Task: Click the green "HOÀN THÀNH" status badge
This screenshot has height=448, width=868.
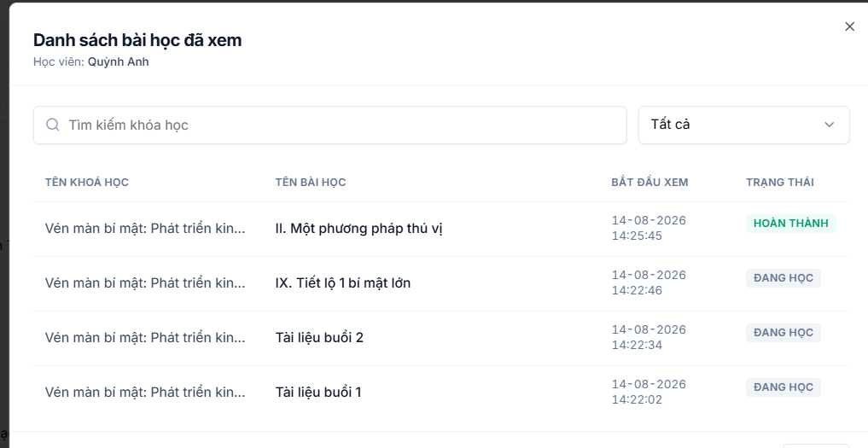Action: (x=791, y=224)
